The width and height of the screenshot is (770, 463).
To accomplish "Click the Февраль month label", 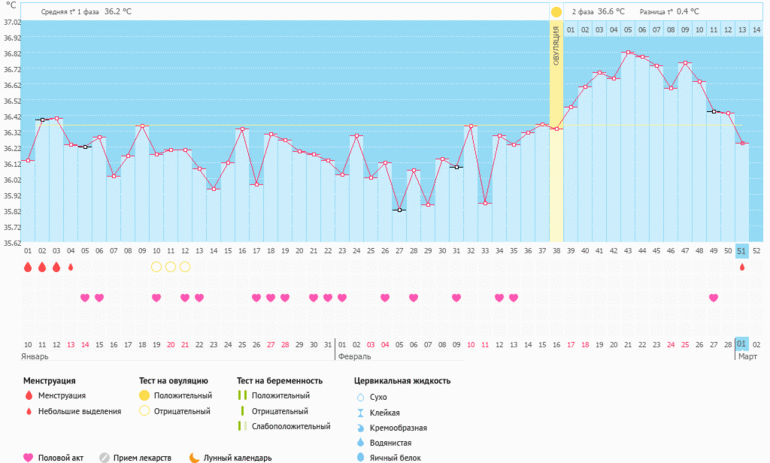I will pos(357,356).
